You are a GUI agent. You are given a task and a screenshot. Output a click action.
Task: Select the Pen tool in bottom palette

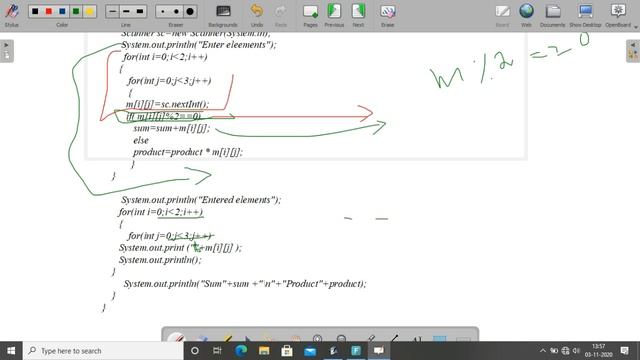pyautogui.click(x=177, y=338)
